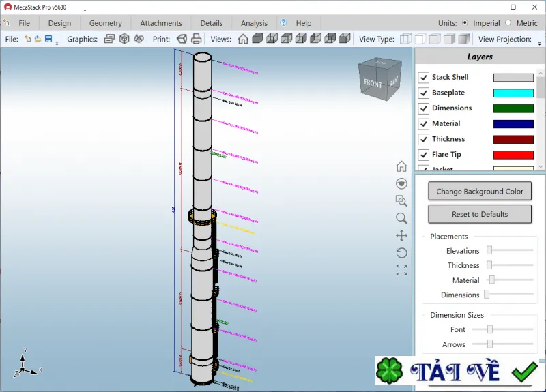This screenshot has height=392, width=546.
Task: Click the Change Background Color button
Action: click(x=480, y=192)
